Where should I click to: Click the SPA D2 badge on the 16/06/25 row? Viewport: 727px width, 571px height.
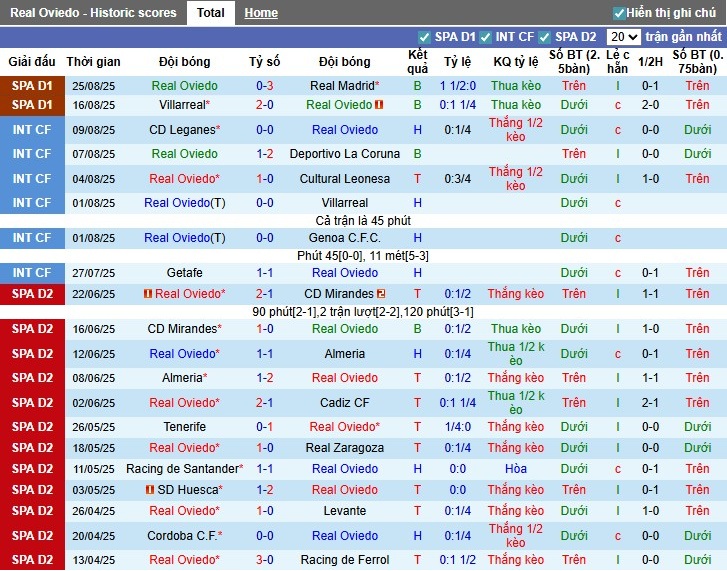(32, 329)
